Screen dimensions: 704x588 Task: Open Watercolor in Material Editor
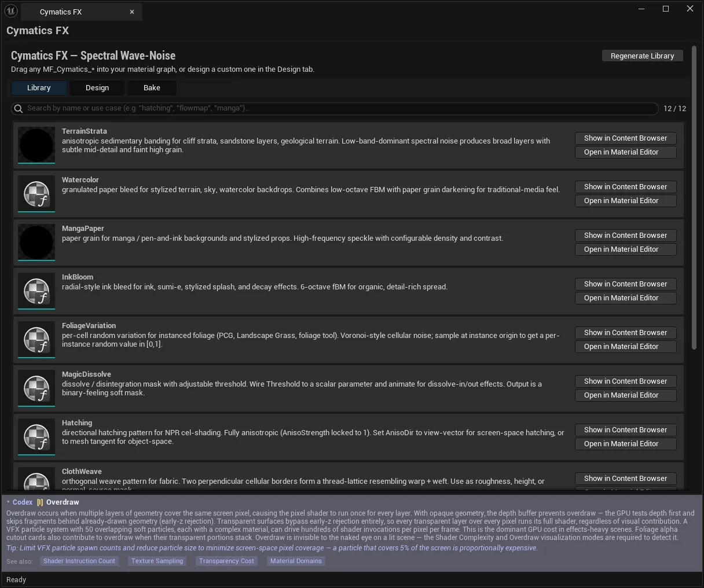coord(626,201)
